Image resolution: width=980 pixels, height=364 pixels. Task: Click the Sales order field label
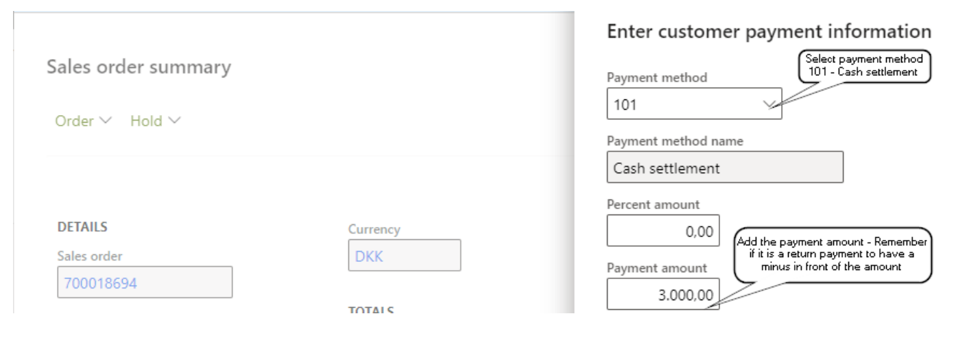pyautogui.click(x=90, y=256)
